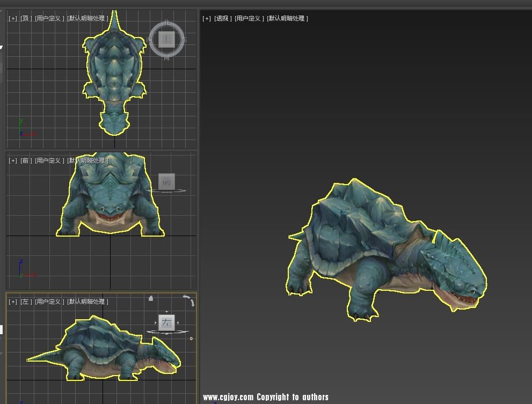Open the [+] menu in the perspective viewport
The image size is (532, 404).
pyautogui.click(x=207, y=18)
